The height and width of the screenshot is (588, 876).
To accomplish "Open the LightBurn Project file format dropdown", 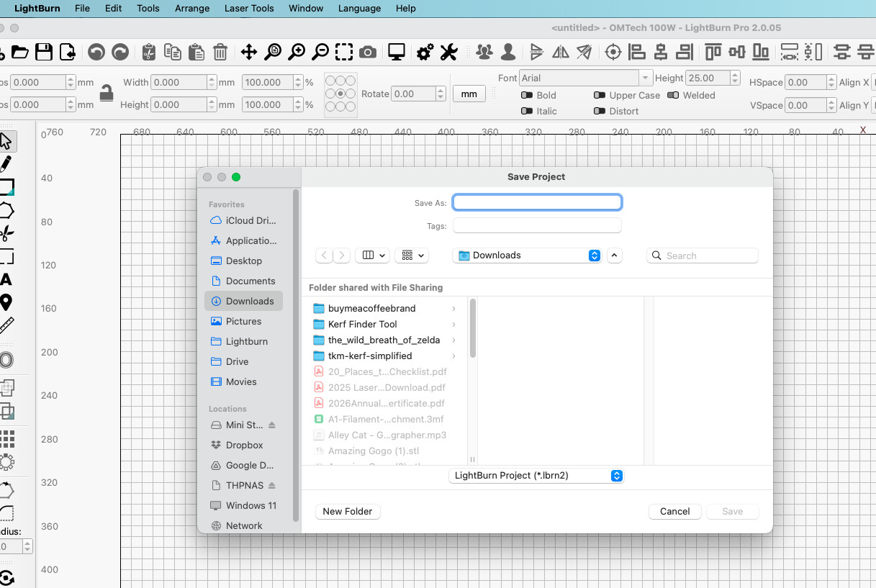I will [x=536, y=476].
